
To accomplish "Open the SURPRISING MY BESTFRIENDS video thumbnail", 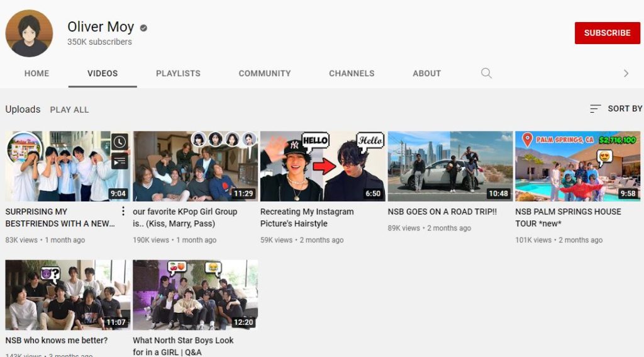I will point(68,166).
